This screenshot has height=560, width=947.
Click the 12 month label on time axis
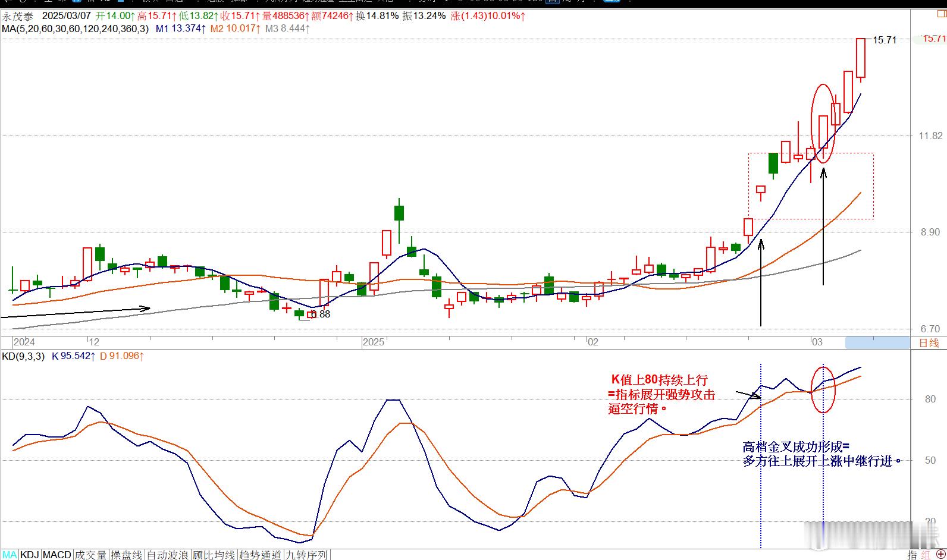[93, 342]
